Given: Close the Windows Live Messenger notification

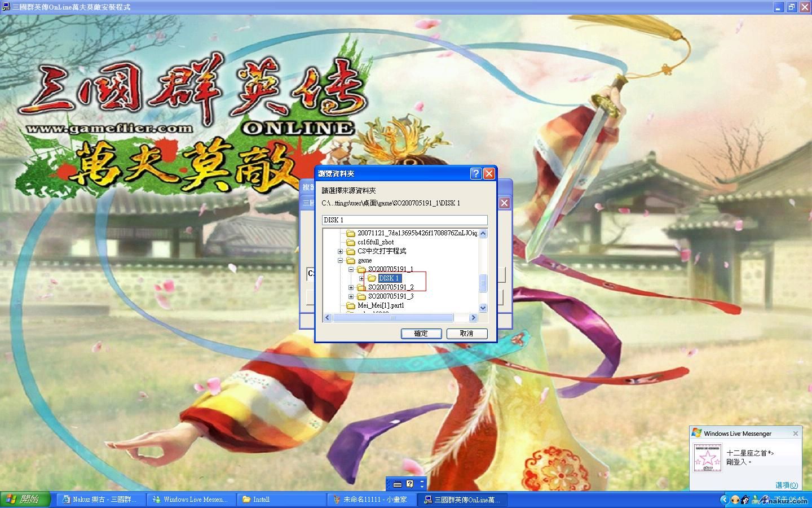Looking at the screenshot, I should [x=796, y=433].
